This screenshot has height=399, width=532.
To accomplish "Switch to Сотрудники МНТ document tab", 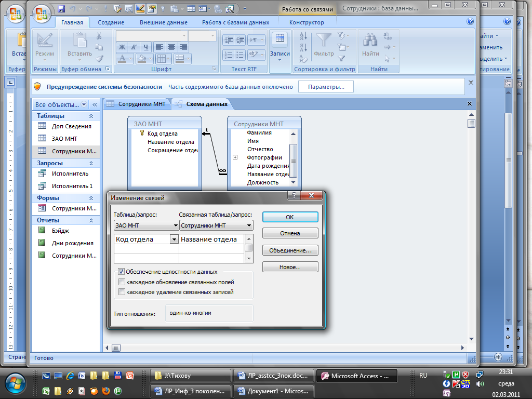I will pos(137,104).
